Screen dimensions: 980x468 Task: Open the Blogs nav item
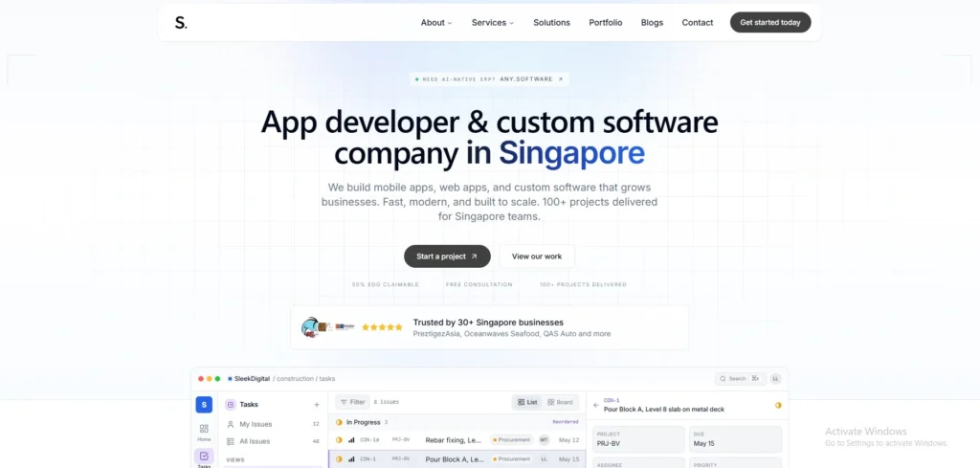652,23
